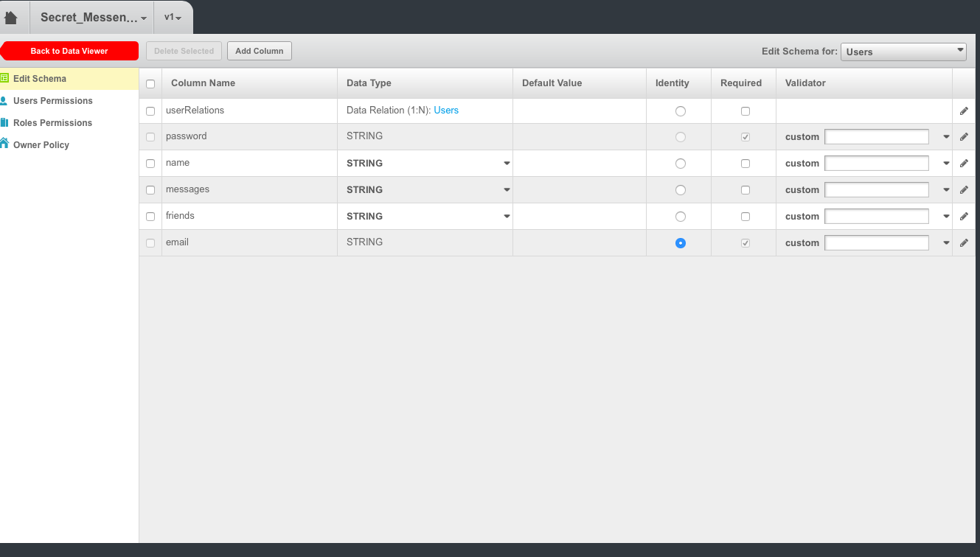Open Users Permissions section
The height and width of the screenshot is (557, 980).
(x=53, y=100)
